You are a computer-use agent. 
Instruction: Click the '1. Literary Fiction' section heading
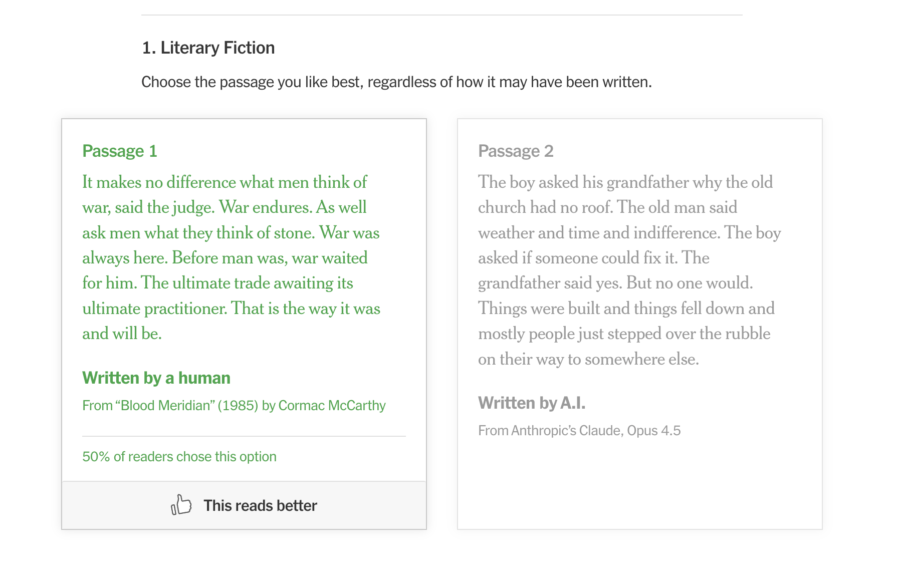(x=208, y=48)
